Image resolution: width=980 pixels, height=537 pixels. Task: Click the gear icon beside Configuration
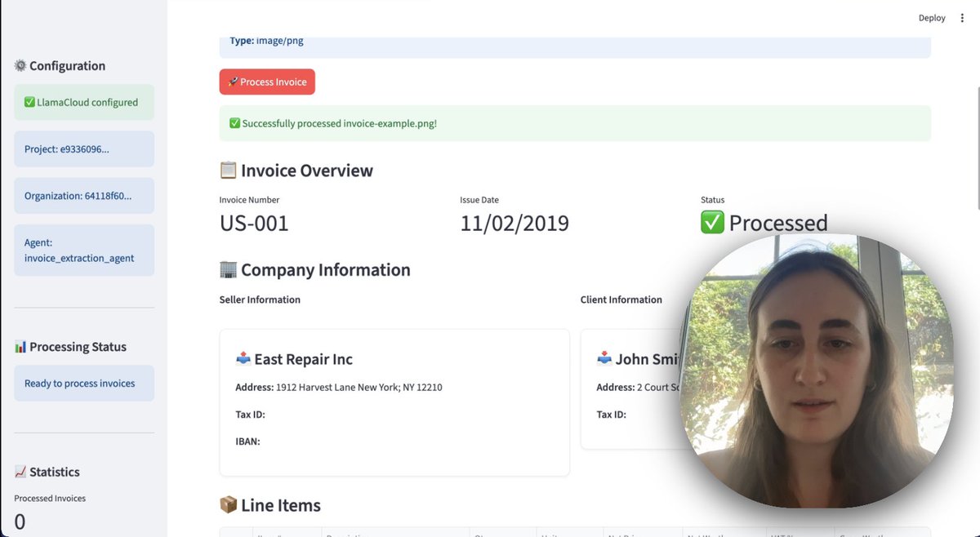click(x=20, y=66)
